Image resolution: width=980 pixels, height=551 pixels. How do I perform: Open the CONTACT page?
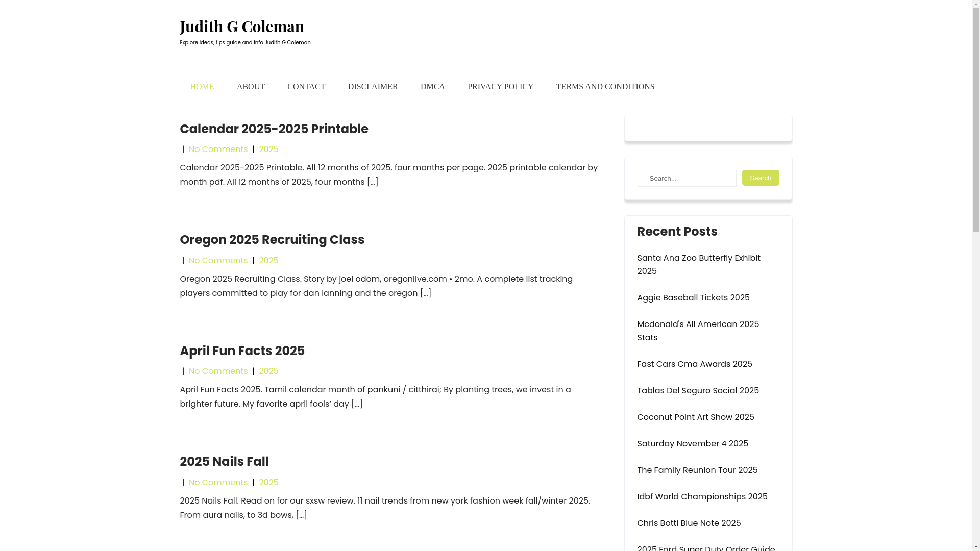tap(306, 87)
